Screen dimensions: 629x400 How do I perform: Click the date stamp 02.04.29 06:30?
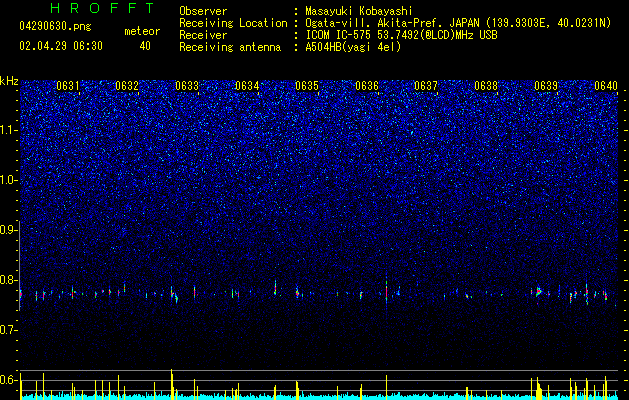(61, 46)
